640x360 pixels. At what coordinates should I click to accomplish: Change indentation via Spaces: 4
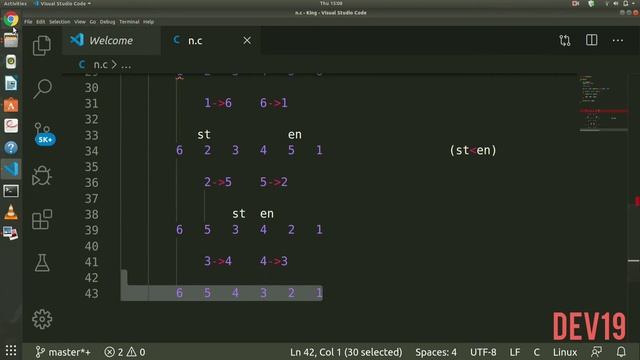tap(436, 352)
